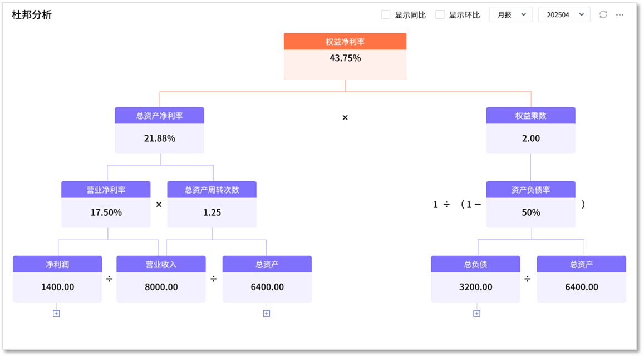Image resolution: width=644 pixels, height=357 pixels.
Task: Expand the plus under 总负债 node
Action: 476,314
